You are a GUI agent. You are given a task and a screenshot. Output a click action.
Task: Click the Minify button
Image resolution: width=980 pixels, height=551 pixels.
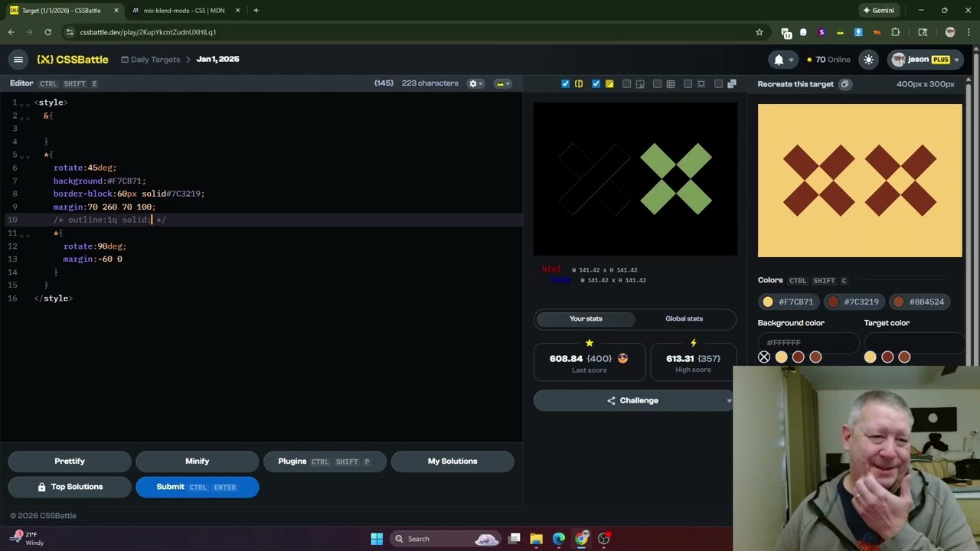click(x=197, y=461)
